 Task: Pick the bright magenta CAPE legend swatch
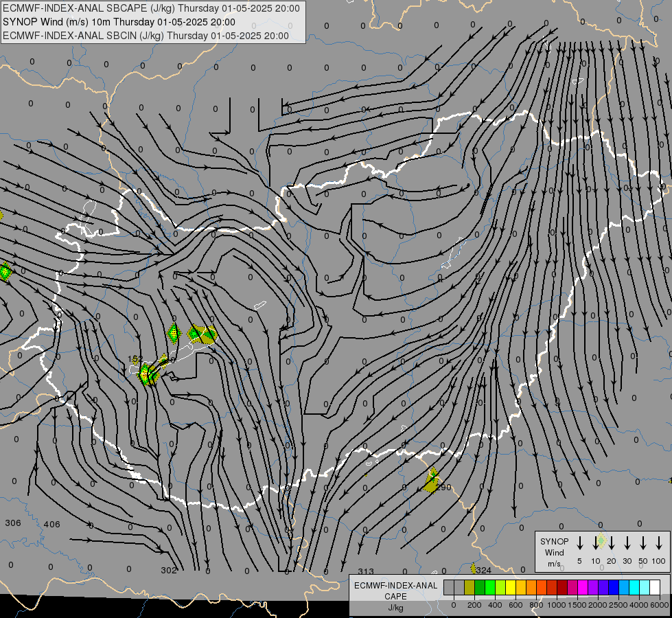pyautogui.click(x=583, y=588)
